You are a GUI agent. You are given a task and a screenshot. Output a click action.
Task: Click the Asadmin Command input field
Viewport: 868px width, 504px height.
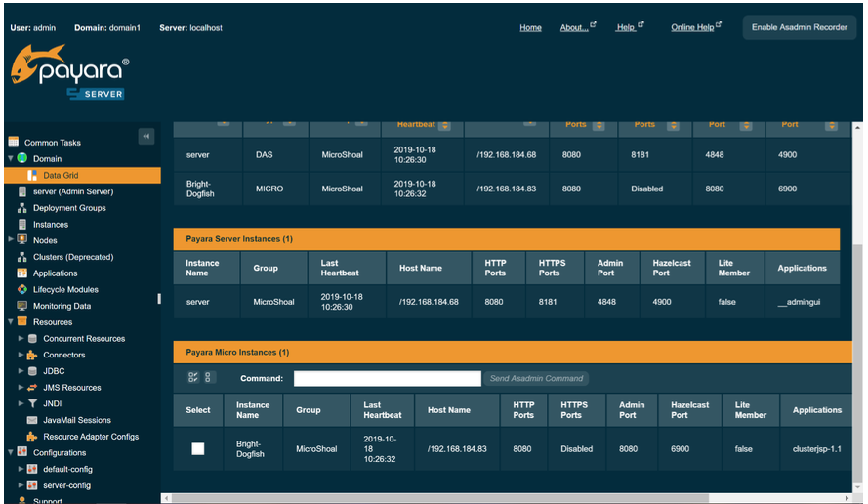point(387,378)
